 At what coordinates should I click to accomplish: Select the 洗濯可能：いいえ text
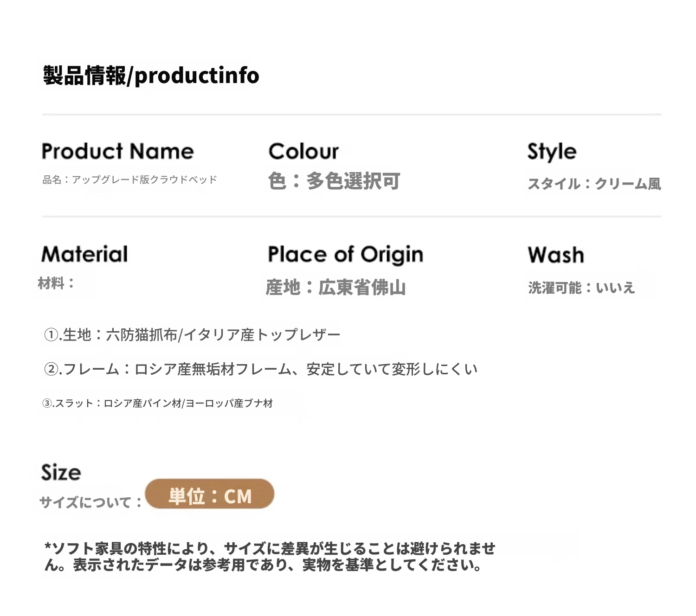pos(581,288)
